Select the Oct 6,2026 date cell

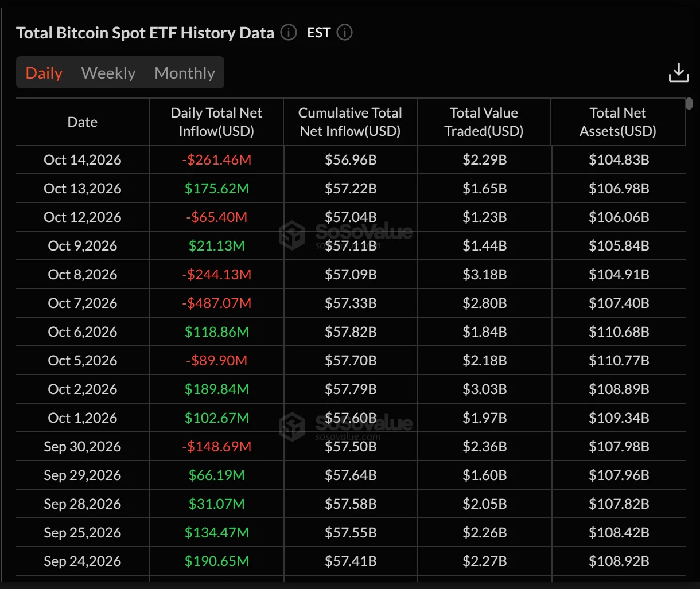[x=83, y=331]
